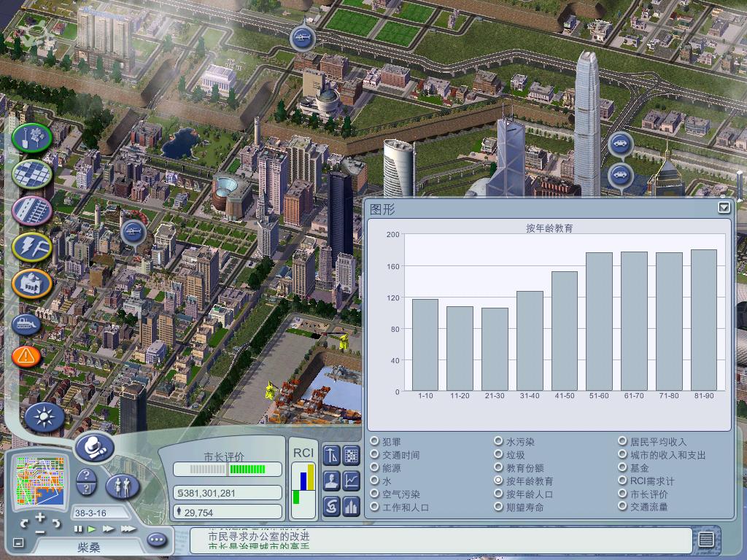Image resolution: width=747 pixels, height=560 pixels.
Task: Switch to Mayor mode top hat icon
Action: [94, 447]
